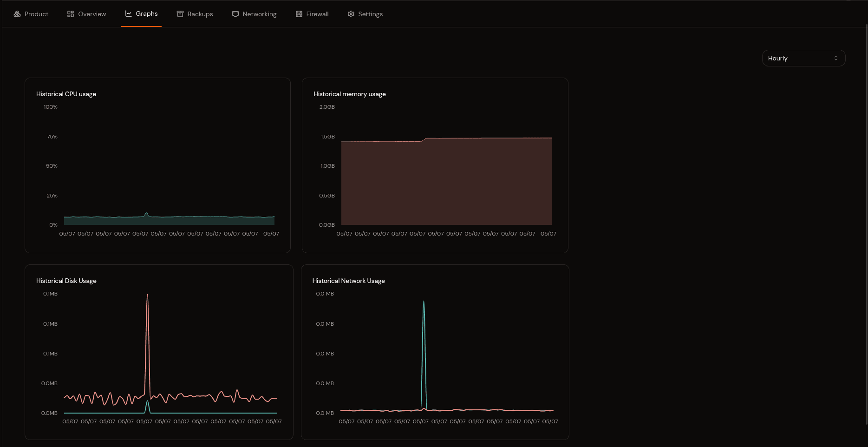Click the Backups archive box icon
This screenshot has height=447, width=868.
pos(180,14)
